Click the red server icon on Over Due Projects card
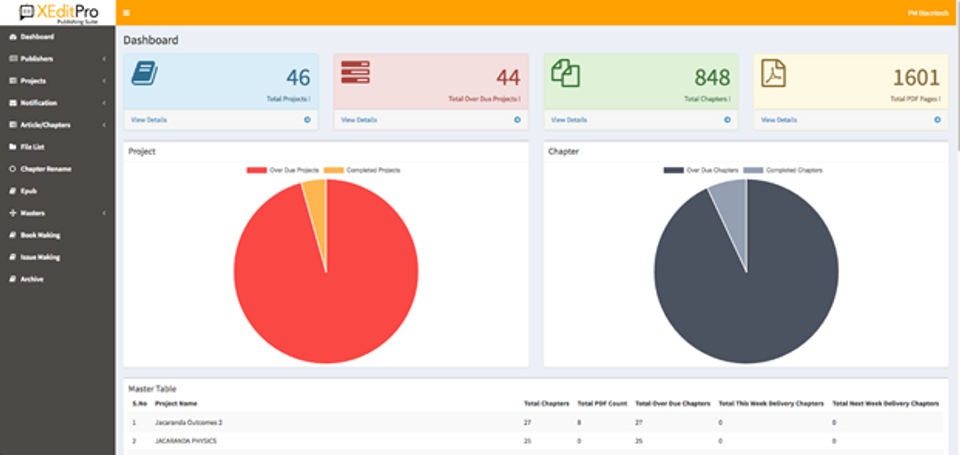The width and height of the screenshot is (960, 455). (x=355, y=72)
